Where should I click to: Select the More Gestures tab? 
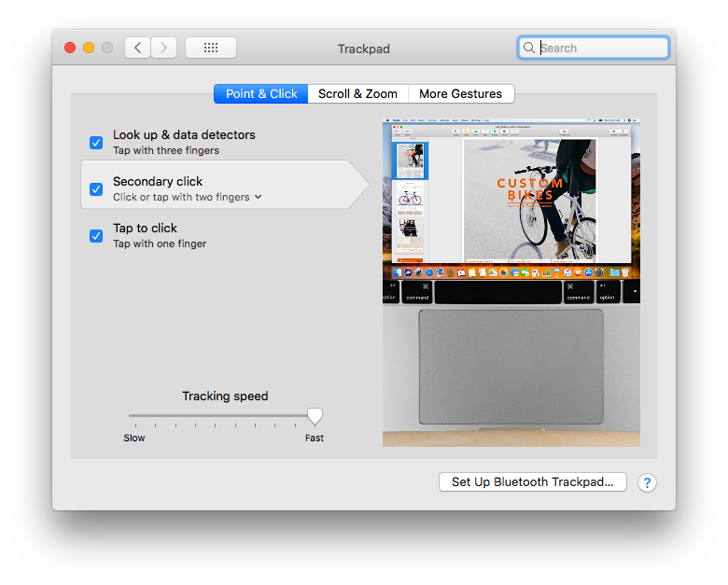point(460,94)
